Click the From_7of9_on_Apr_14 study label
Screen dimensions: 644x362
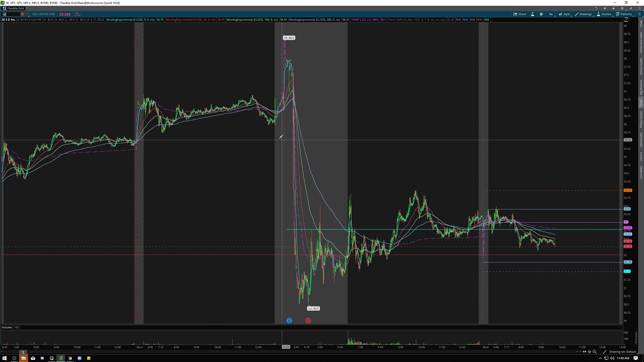click(417, 20)
